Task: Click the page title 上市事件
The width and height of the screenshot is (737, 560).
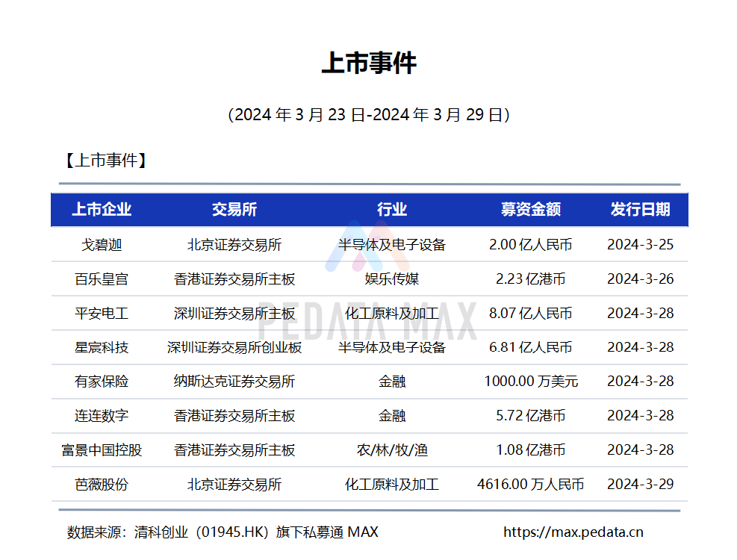Action: (369, 63)
